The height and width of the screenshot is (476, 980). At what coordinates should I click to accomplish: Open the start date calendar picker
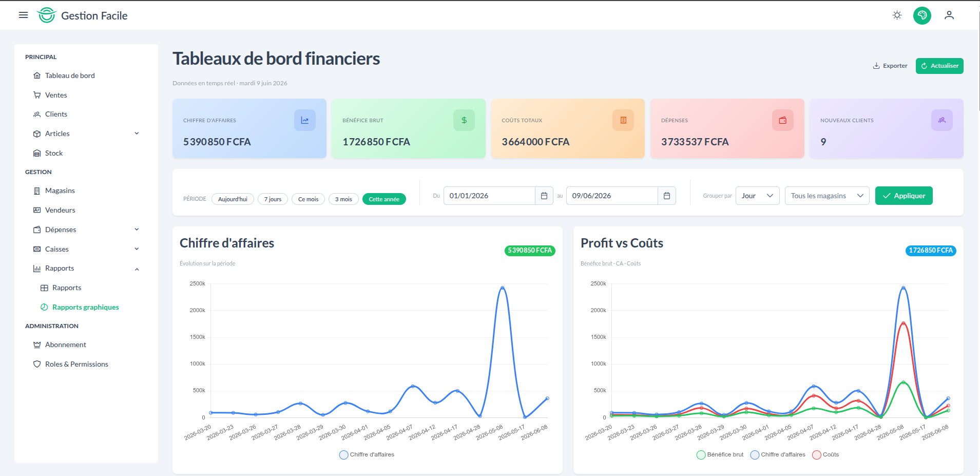[544, 196]
